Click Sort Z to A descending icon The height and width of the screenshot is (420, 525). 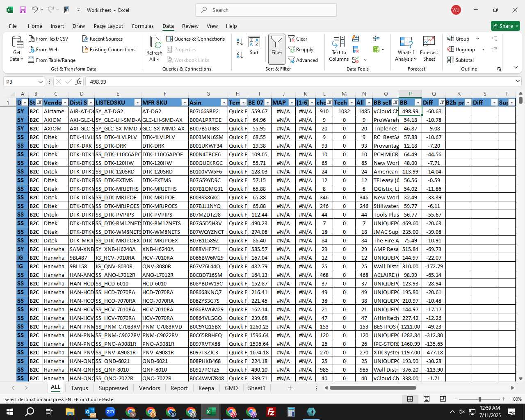click(240, 55)
